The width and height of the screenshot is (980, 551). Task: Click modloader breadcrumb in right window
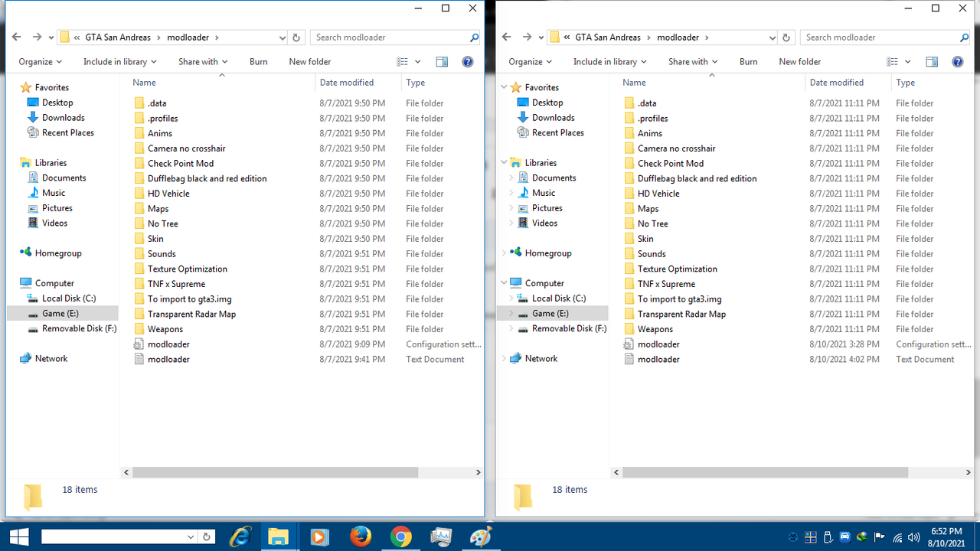tap(678, 37)
